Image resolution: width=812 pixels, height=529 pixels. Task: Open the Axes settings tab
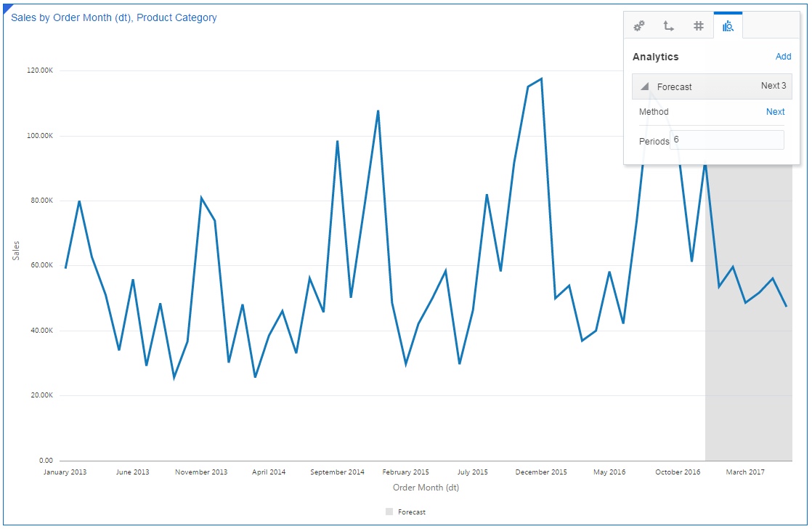coord(668,27)
